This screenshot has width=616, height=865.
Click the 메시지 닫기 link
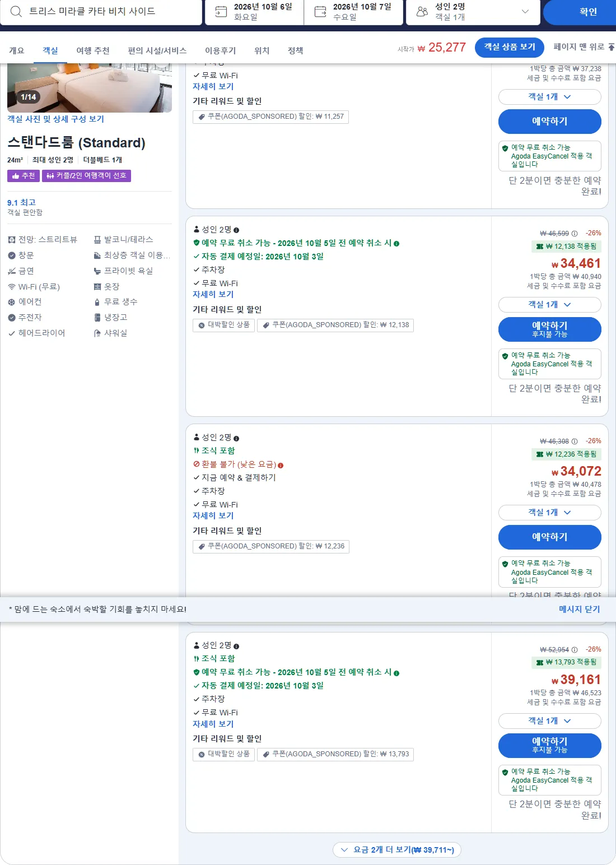[579, 609]
